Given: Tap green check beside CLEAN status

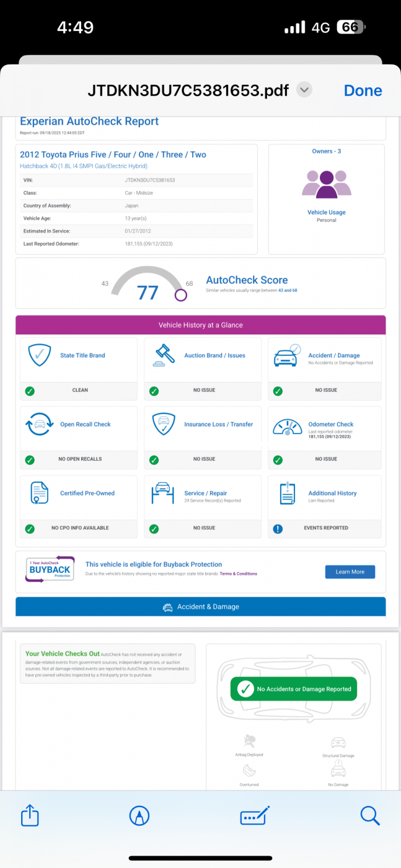Looking at the screenshot, I should click(x=30, y=391).
